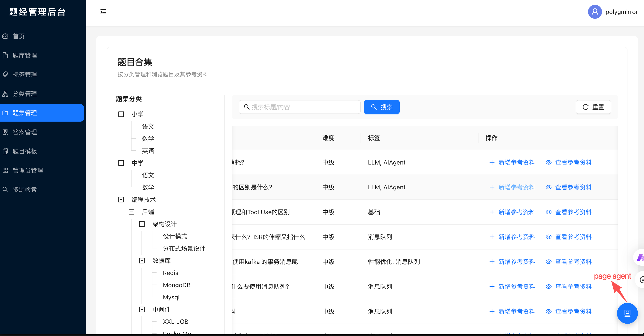The width and height of the screenshot is (644, 336).
Task: Collapse the 数据库 tree node
Action: coord(142,260)
